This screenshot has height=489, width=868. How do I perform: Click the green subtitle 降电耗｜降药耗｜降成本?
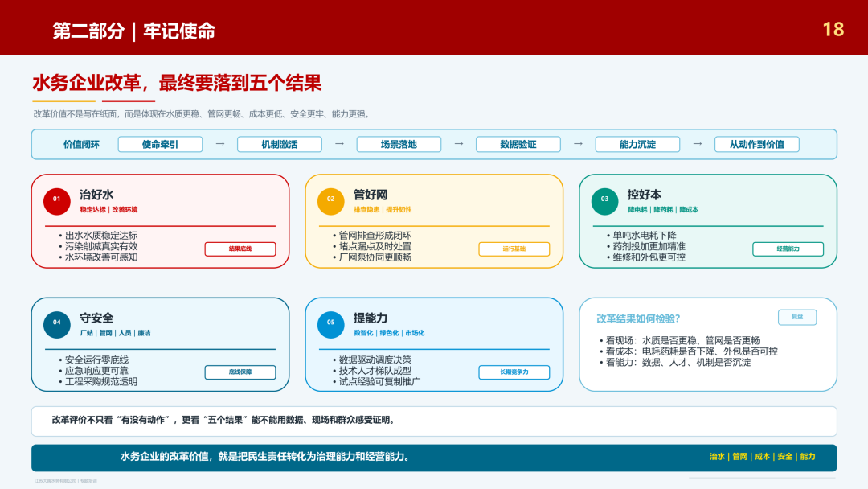[x=663, y=210]
